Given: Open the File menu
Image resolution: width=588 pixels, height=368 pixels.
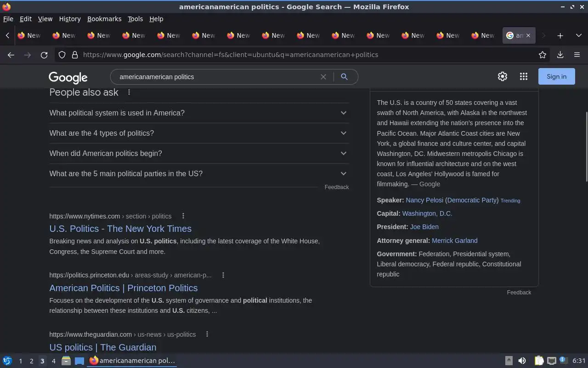Looking at the screenshot, I should click(8, 19).
